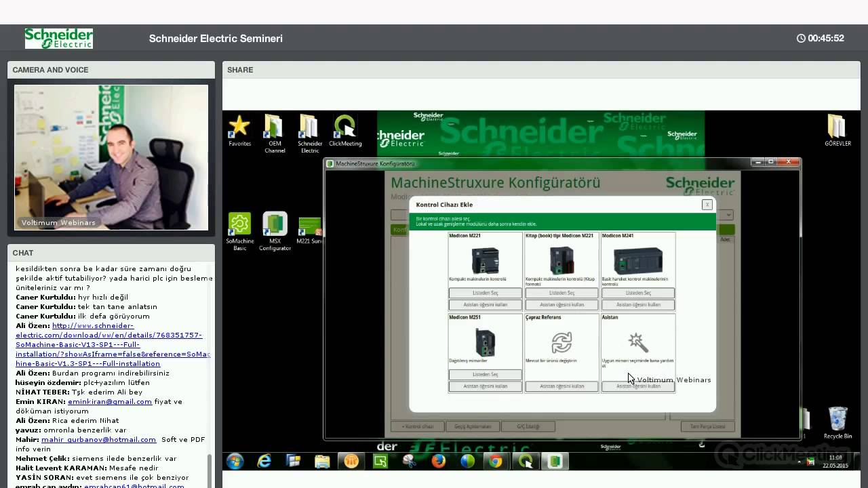Click the CAMERA AND VOICE panel header
The height and width of the screenshot is (488, 868).
click(111, 70)
